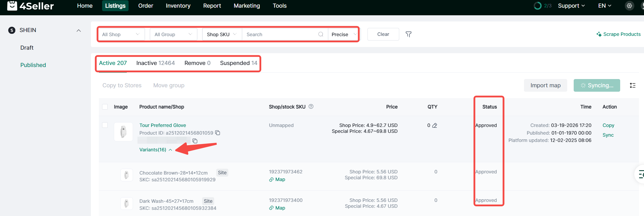The height and width of the screenshot is (216, 644).
Task: Click the Search input field
Action: tap(281, 34)
